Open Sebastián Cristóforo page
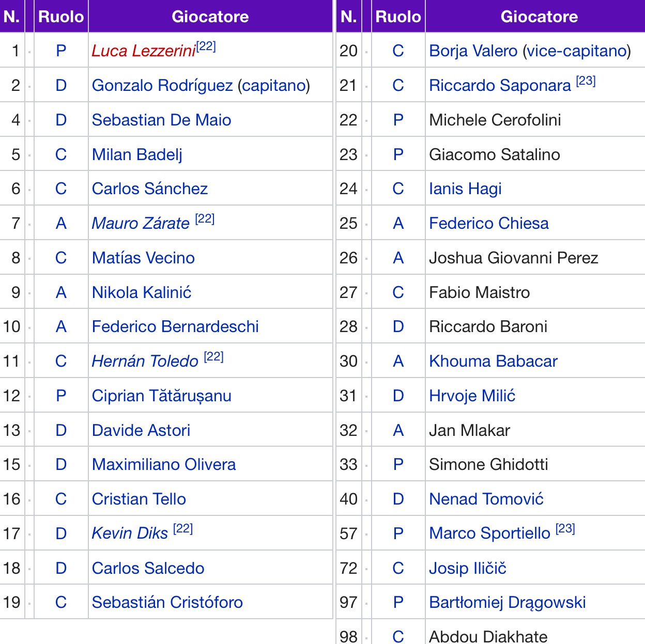 [167, 603]
